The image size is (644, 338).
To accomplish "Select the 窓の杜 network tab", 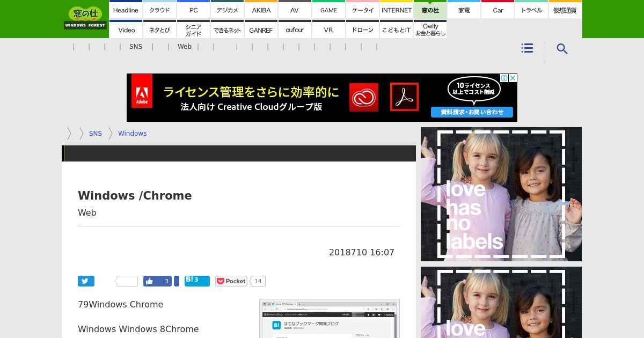I will point(430,10).
